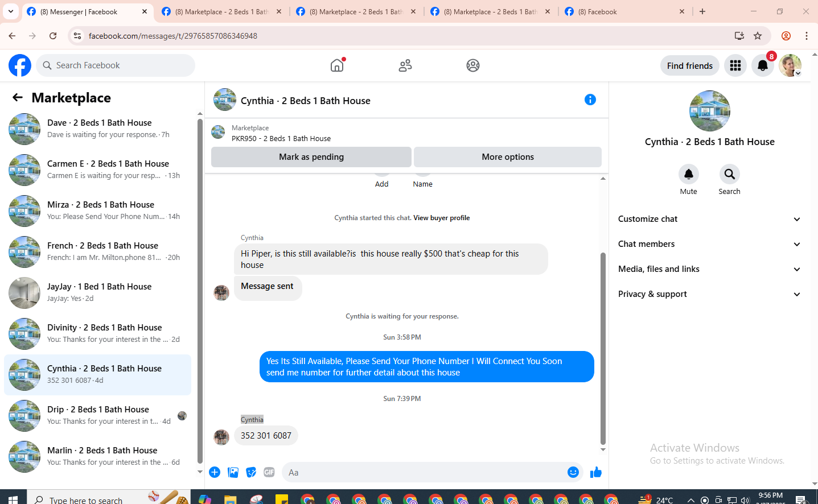Open Windows Start menu
Viewport: 818px width, 504px height.
tap(13, 499)
